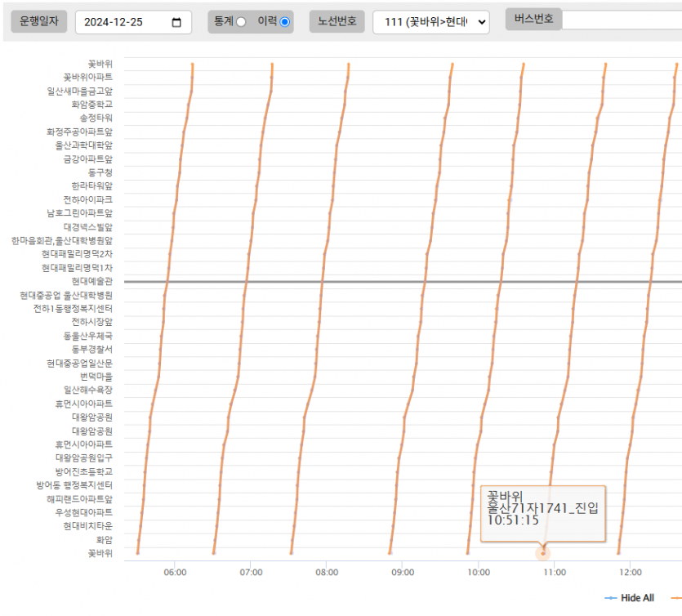Click the 현대예술관 stop label on the axis
Viewport: 682px width, 616px height.
(91, 281)
